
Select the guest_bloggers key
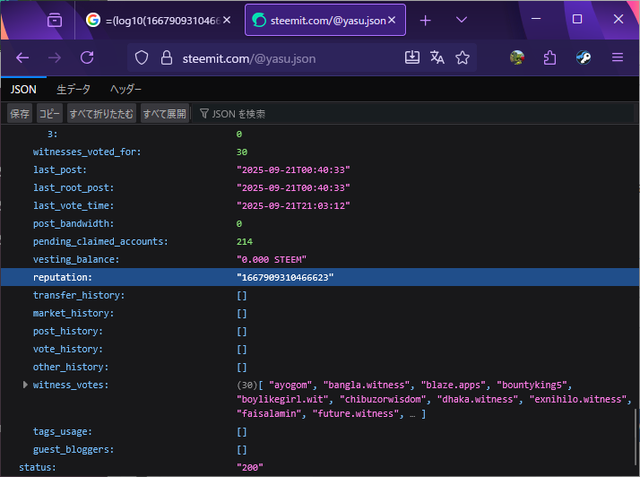tap(73, 450)
